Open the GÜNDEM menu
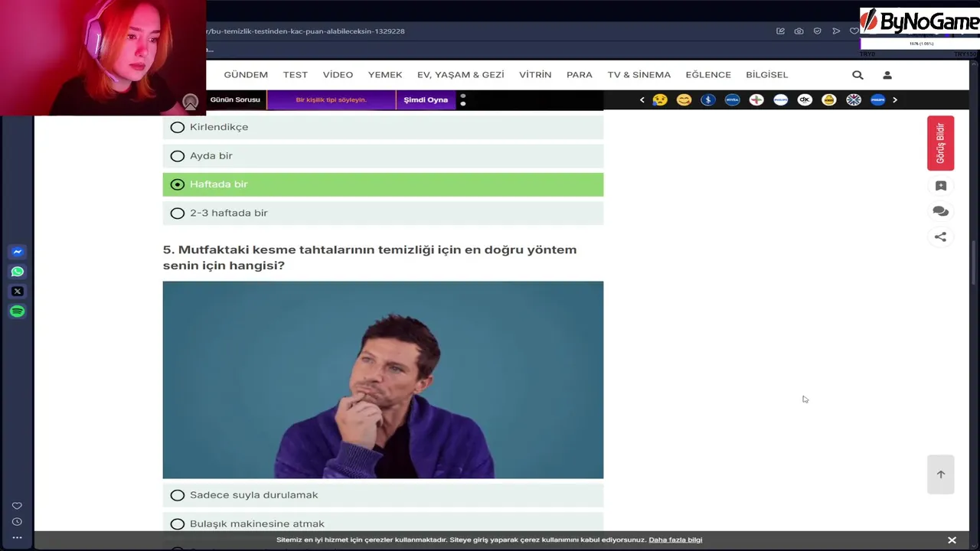 pos(246,75)
